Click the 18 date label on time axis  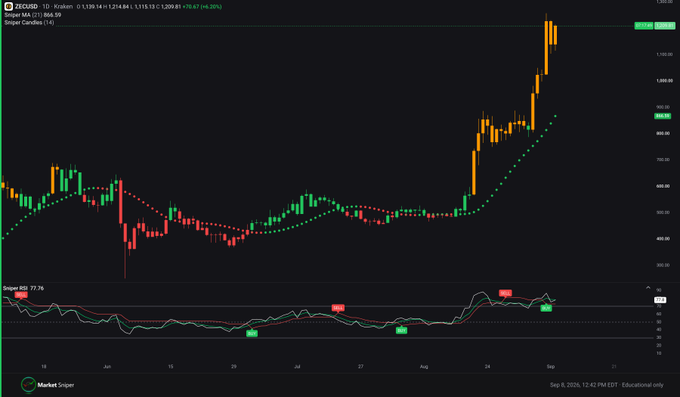[44, 367]
